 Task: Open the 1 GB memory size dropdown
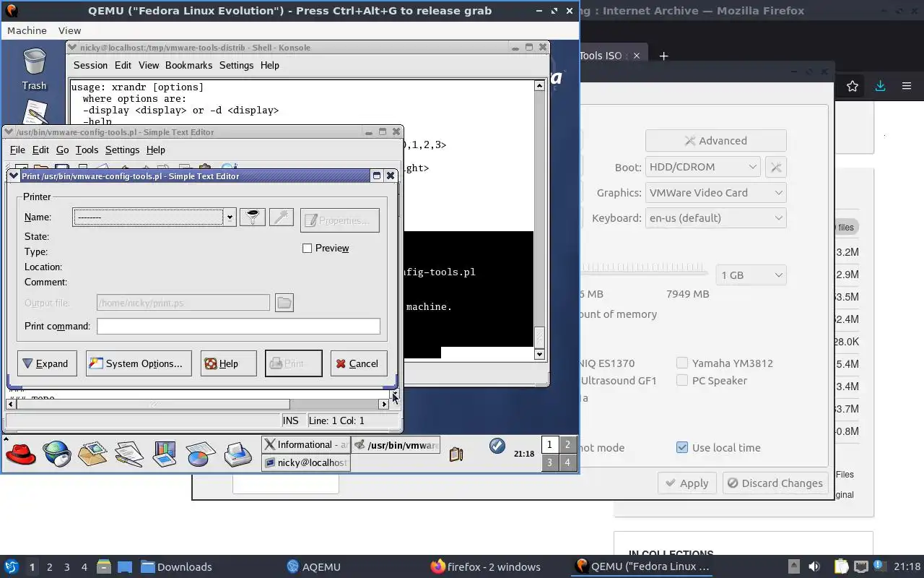tap(751, 275)
